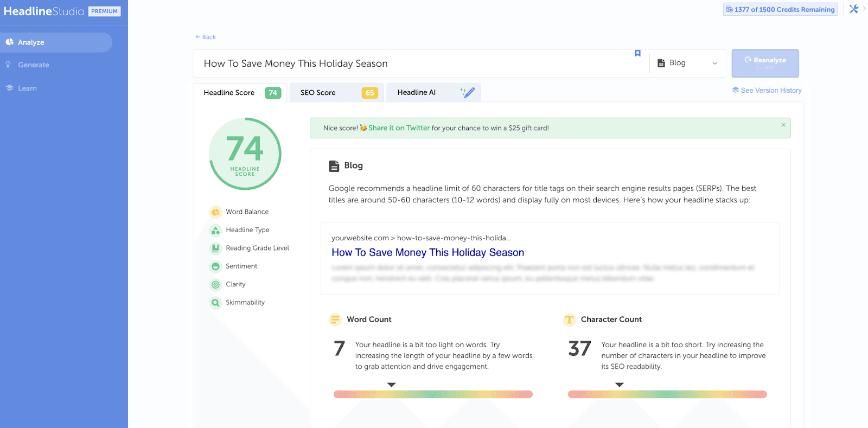Image resolution: width=868 pixels, height=428 pixels.
Task: Open the Headline AI tab
Action: pyautogui.click(x=433, y=93)
